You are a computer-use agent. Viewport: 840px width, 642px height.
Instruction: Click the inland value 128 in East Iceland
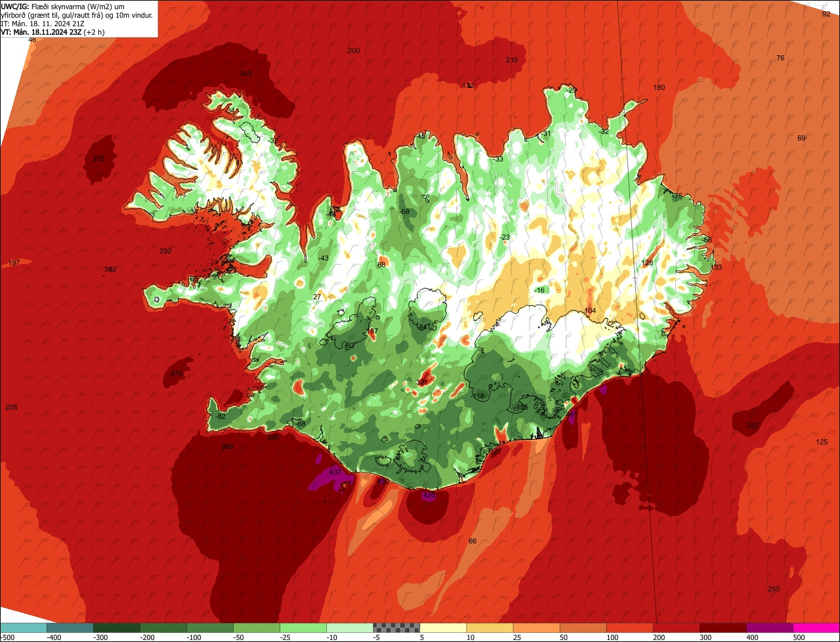coord(647,263)
